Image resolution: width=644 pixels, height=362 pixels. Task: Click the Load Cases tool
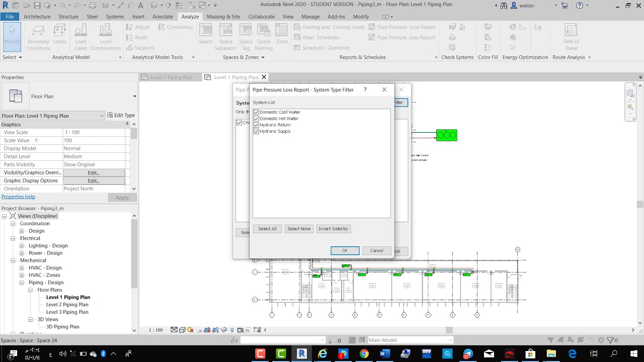coord(80,37)
